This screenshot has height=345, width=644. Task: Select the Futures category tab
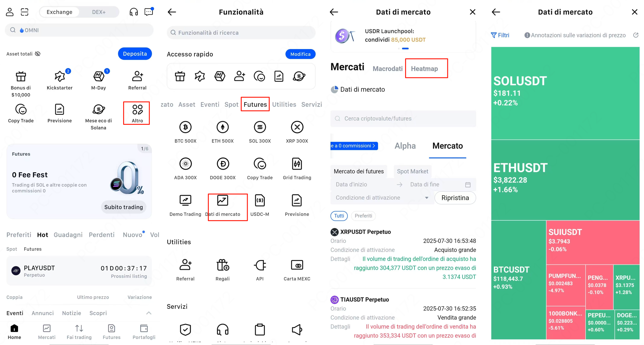click(255, 104)
